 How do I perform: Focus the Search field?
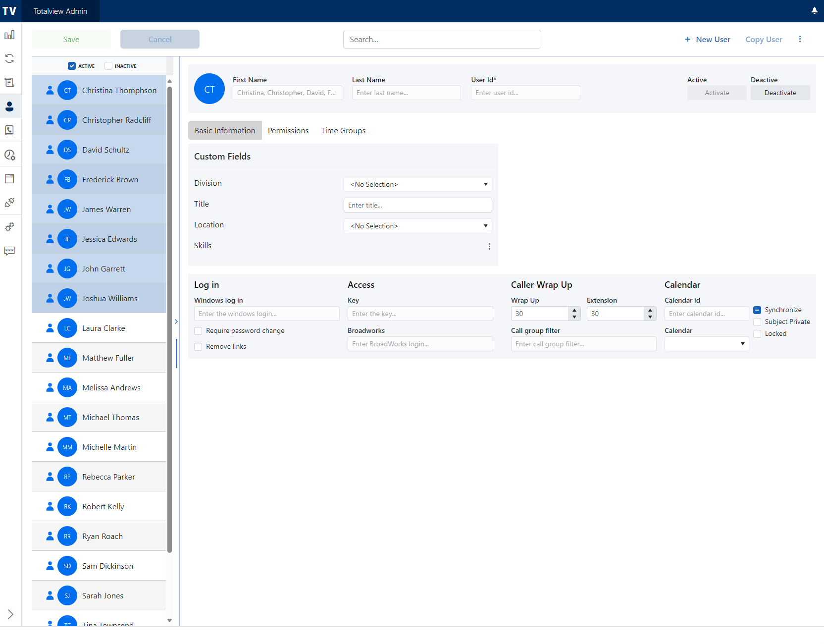pyautogui.click(x=442, y=39)
